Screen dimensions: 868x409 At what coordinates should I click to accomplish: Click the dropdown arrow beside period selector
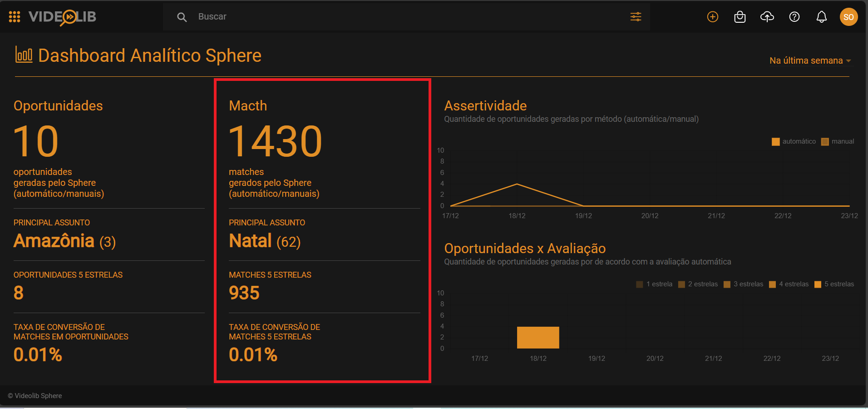[x=848, y=61]
